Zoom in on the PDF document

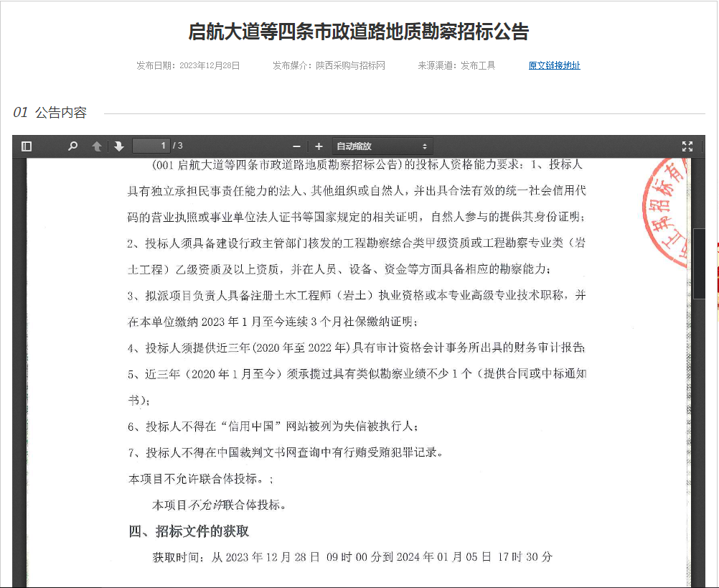coord(319,146)
